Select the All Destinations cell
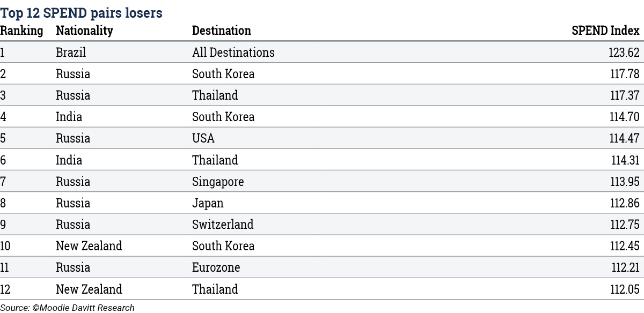The height and width of the screenshot is (313, 644). point(233,53)
